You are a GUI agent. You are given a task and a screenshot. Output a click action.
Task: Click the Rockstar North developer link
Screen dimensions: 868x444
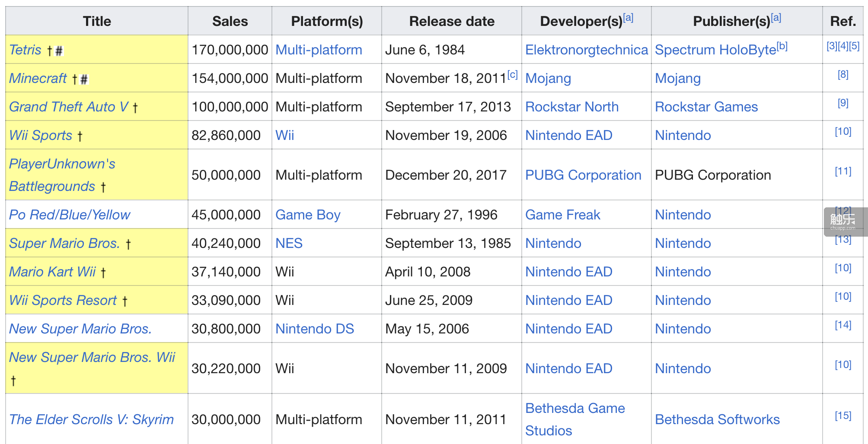[x=571, y=107]
